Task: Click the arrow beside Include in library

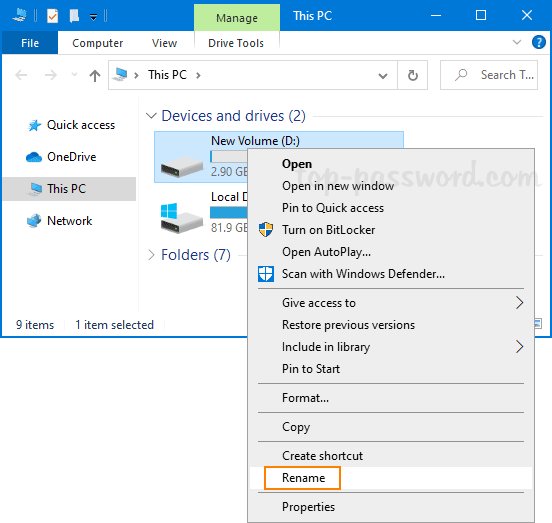Action: pyautogui.click(x=519, y=347)
